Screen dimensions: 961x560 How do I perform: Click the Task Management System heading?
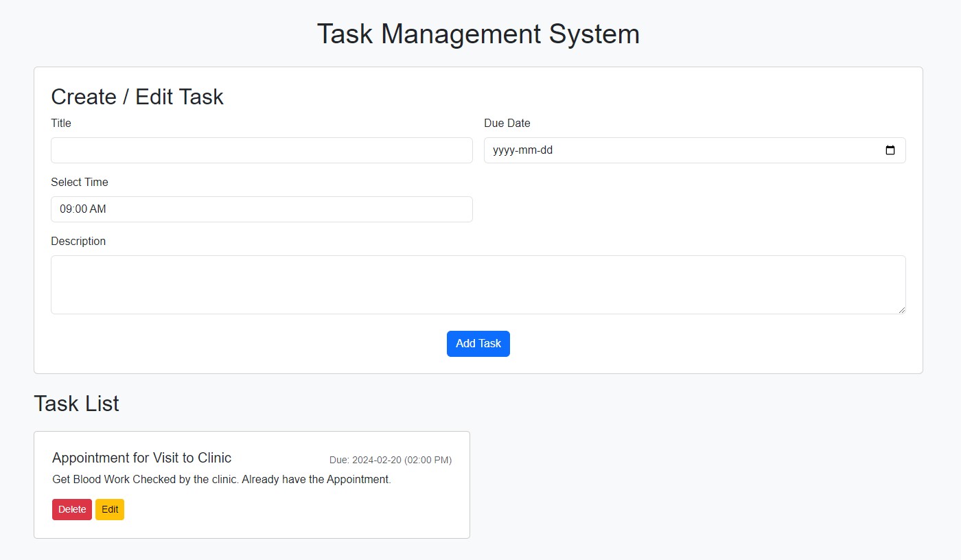(478, 34)
